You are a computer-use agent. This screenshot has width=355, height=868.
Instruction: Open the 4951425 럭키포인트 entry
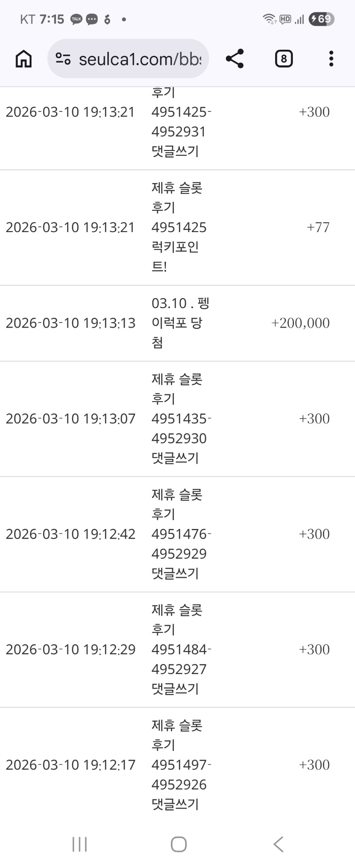(x=179, y=227)
